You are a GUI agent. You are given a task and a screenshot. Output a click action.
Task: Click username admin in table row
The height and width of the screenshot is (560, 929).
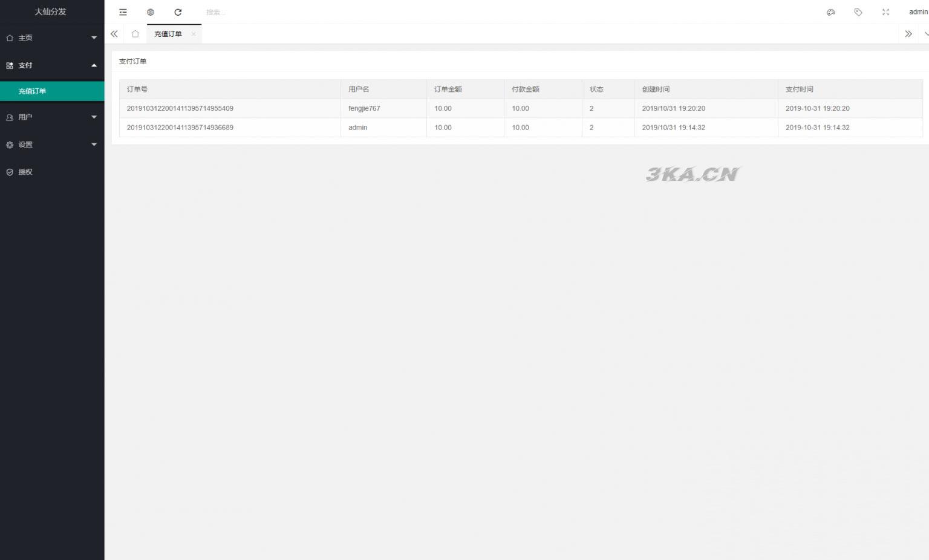pos(358,128)
